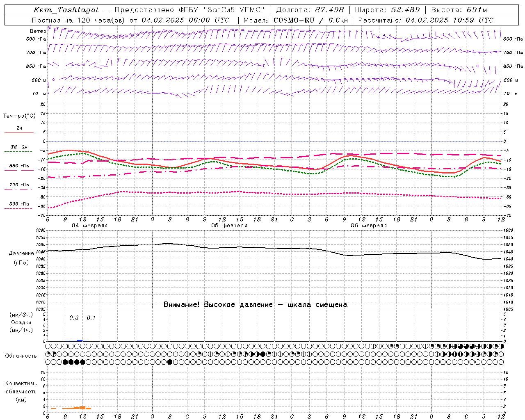Click the 'Td 2м' dew point legend entry
Image resolution: width=525 pixels, height=420 pixels.
pyautogui.click(x=19, y=147)
